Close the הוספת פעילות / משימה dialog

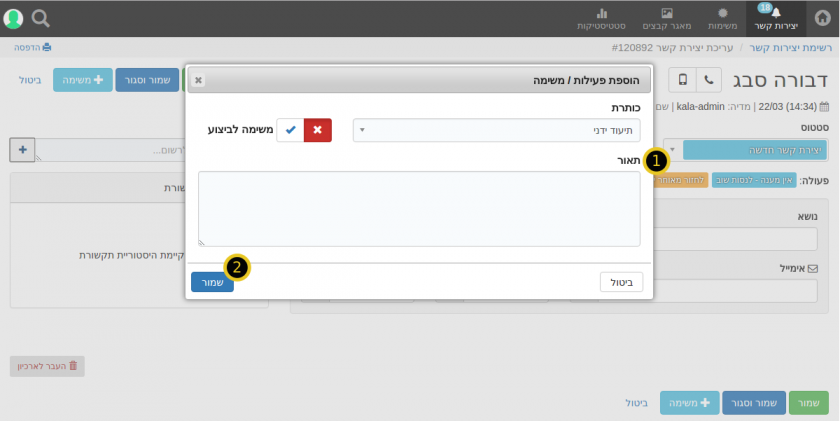tap(198, 80)
